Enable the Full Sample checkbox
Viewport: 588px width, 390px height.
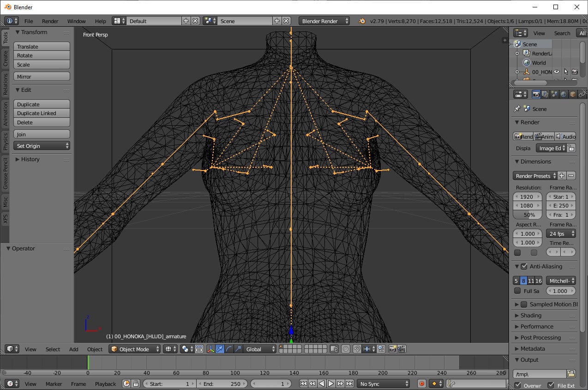click(x=517, y=291)
